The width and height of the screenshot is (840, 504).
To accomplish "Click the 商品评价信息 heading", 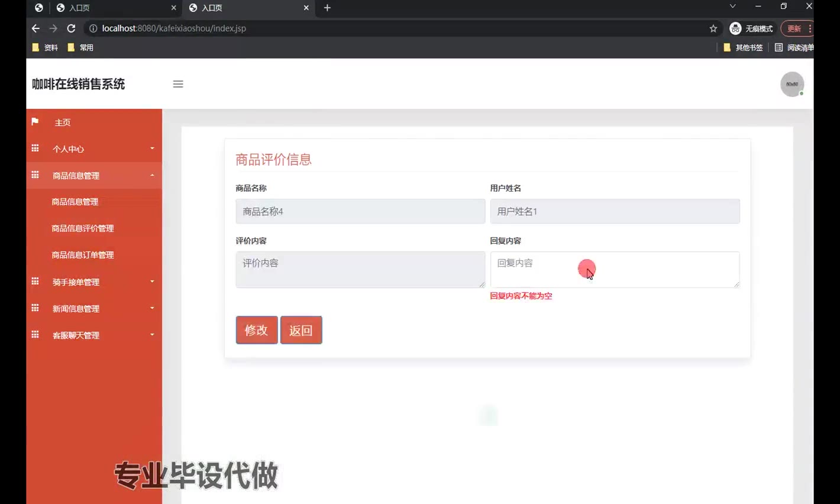I will [x=273, y=159].
